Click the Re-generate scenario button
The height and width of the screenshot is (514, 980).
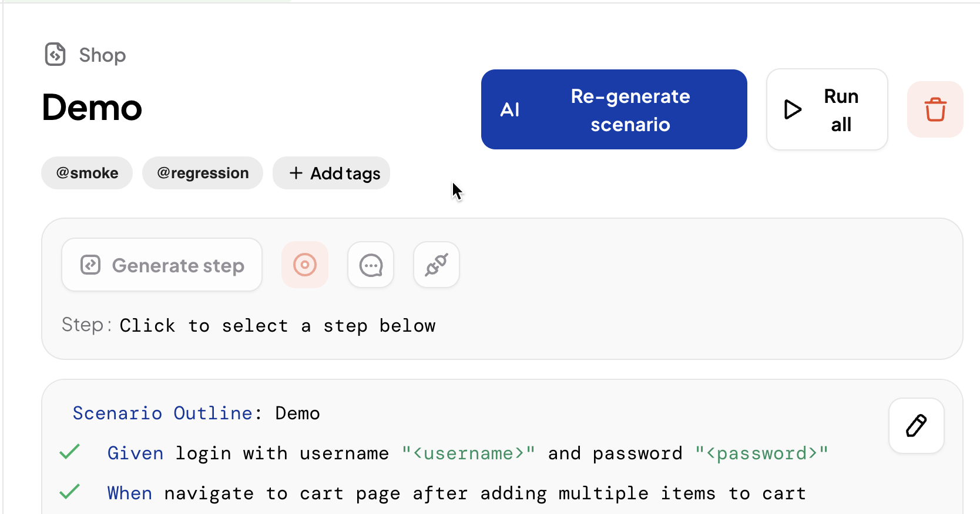coord(614,109)
